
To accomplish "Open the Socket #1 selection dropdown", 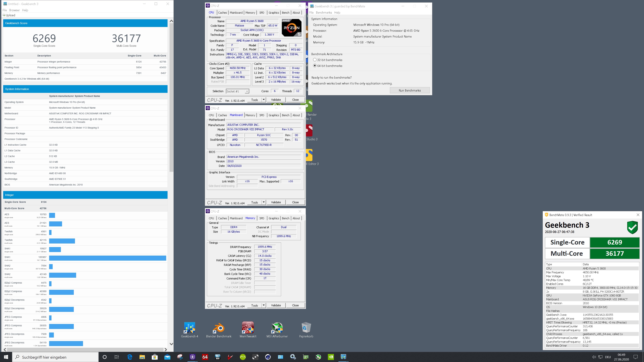I will pyautogui.click(x=237, y=91).
